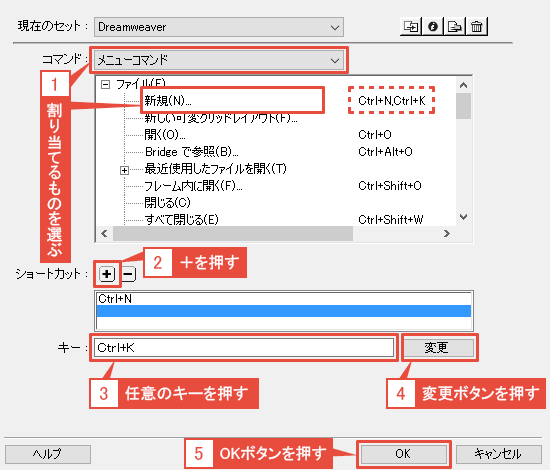Screen dimensions: 550x470
Task: Select 新規(N)... in the command list
Action: 168,101
